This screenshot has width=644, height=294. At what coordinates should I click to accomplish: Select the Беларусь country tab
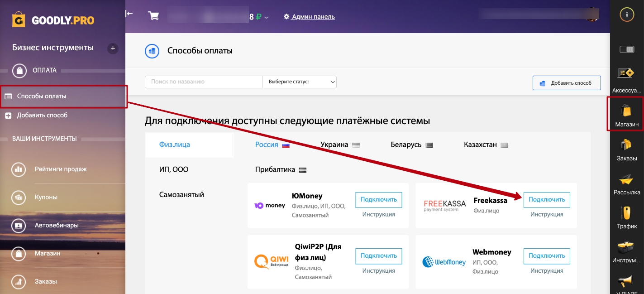tap(412, 145)
